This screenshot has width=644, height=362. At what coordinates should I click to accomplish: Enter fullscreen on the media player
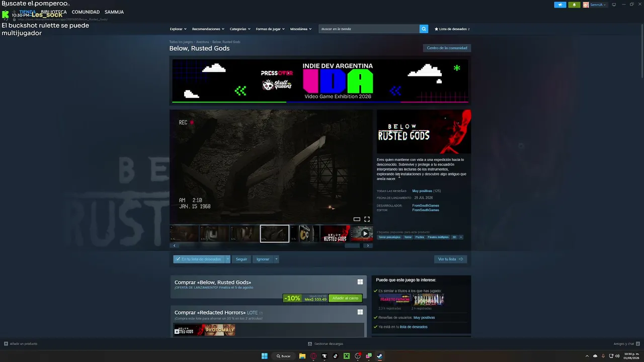367,219
